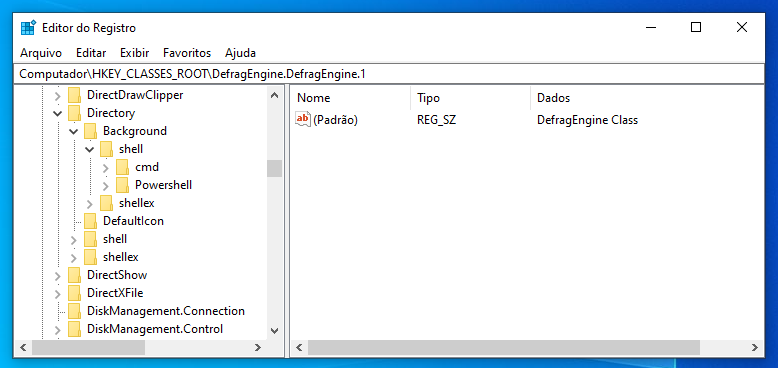
Task: Select the (Padrão) value name
Action: 335,120
